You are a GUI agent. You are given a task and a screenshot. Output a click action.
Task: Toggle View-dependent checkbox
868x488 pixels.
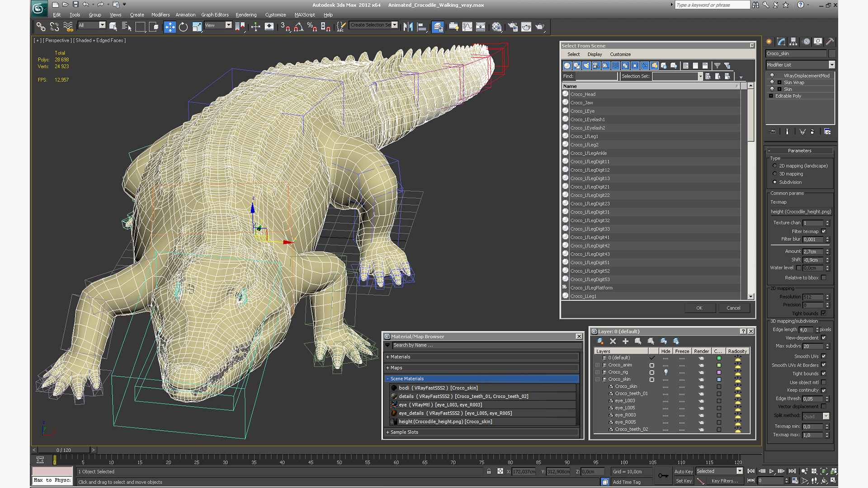pyautogui.click(x=824, y=338)
